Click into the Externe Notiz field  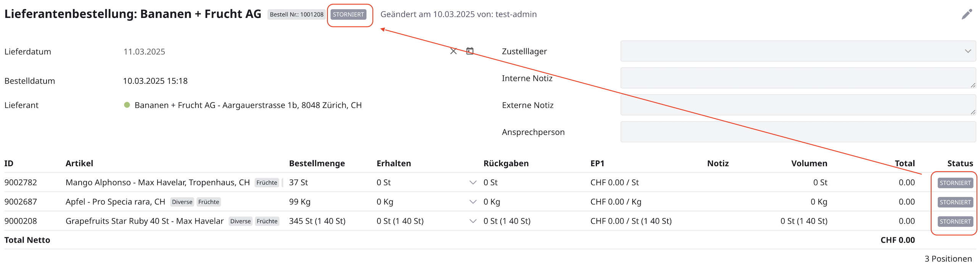(x=798, y=105)
